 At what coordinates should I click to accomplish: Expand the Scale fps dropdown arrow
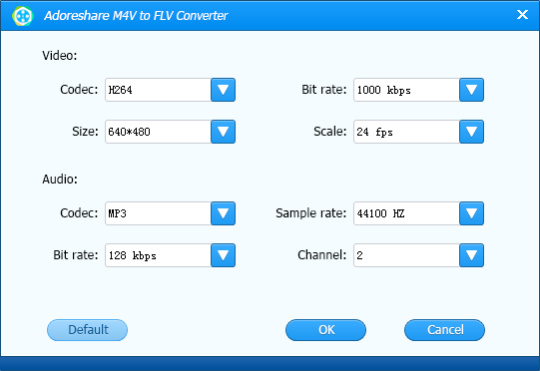click(471, 132)
